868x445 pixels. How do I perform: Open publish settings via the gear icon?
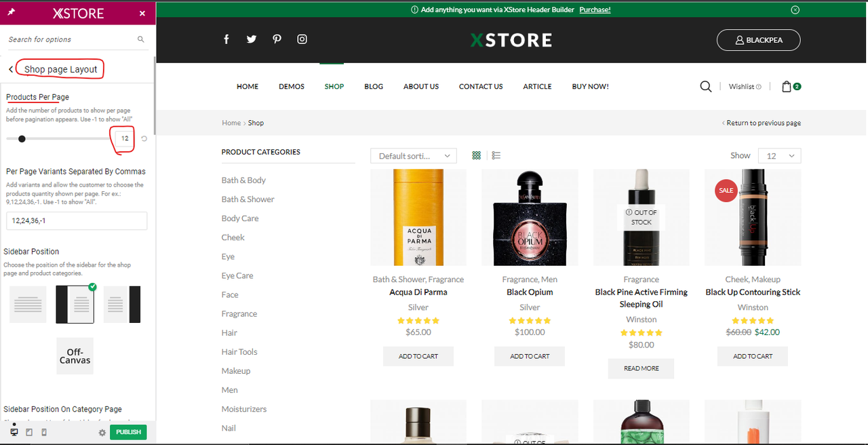pyautogui.click(x=102, y=432)
